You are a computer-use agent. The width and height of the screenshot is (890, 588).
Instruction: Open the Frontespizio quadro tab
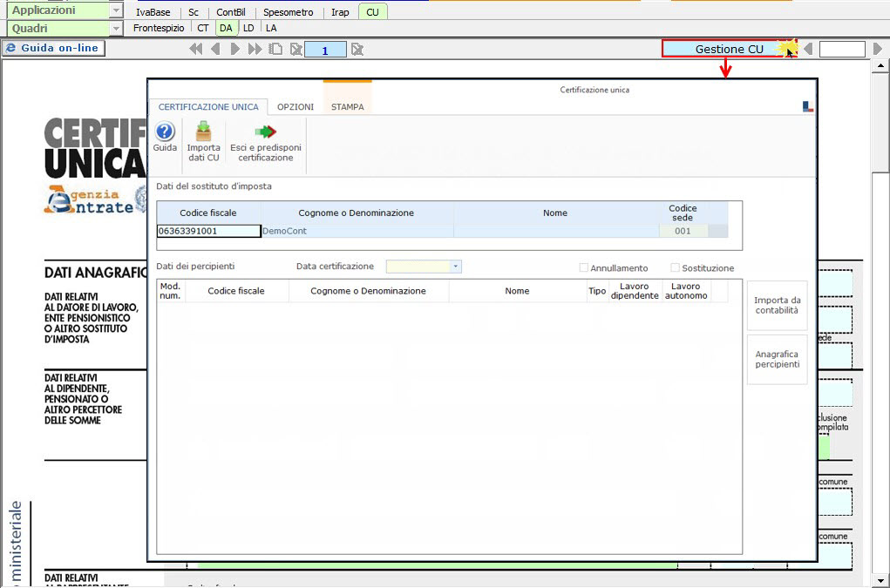coord(159,28)
